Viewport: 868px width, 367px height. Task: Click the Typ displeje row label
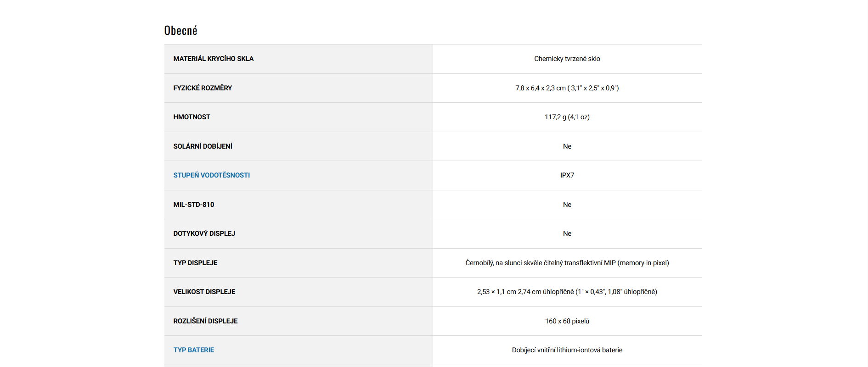click(195, 263)
